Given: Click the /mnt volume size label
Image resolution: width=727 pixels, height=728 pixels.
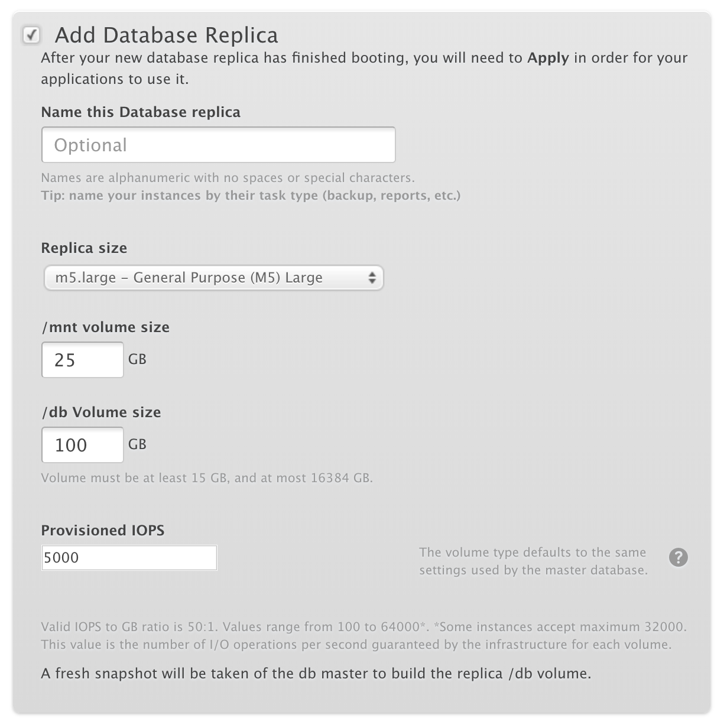Looking at the screenshot, I should (105, 327).
